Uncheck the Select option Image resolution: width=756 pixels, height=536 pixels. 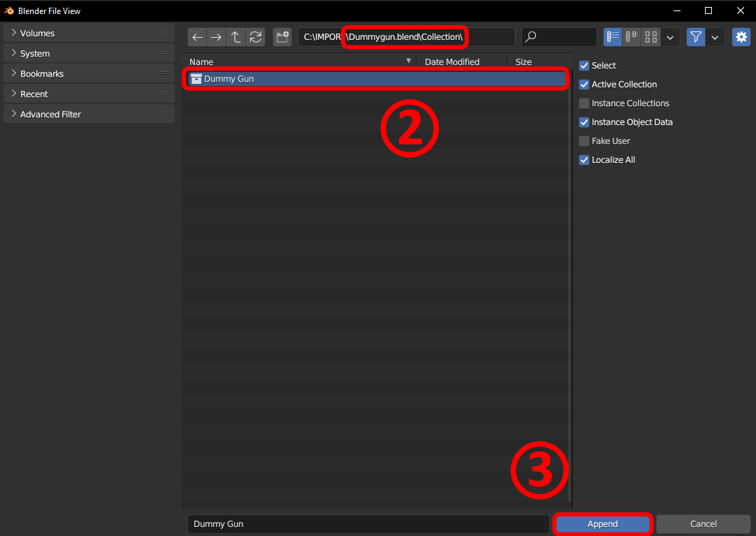point(584,66)
